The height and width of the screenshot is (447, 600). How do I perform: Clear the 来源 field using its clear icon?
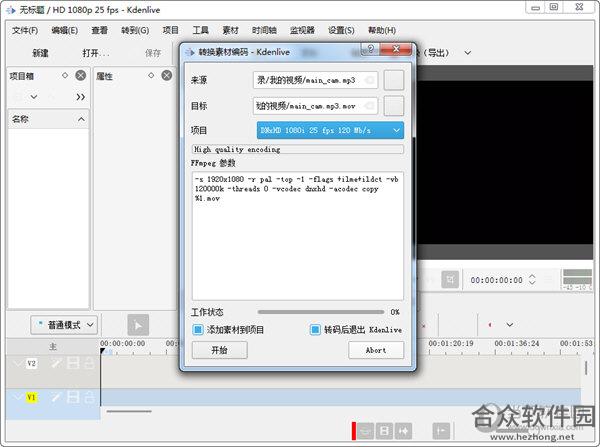click(370, 80)
